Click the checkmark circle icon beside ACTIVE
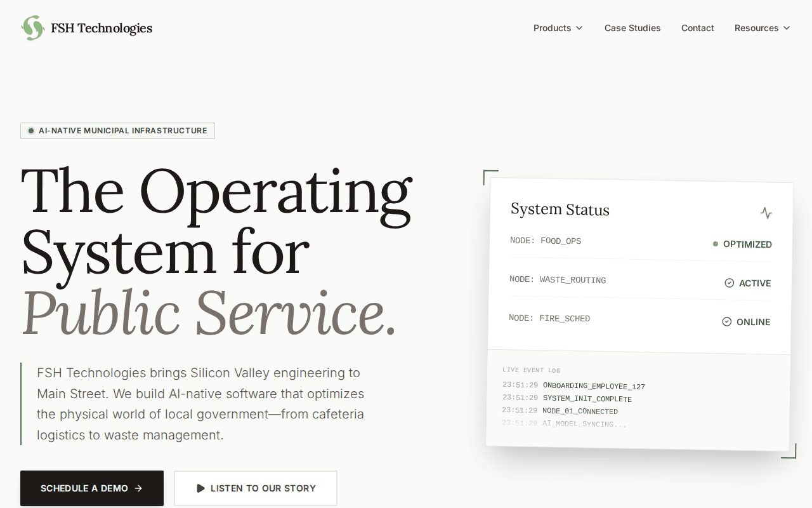812x508 pixels. coord(730,283)
